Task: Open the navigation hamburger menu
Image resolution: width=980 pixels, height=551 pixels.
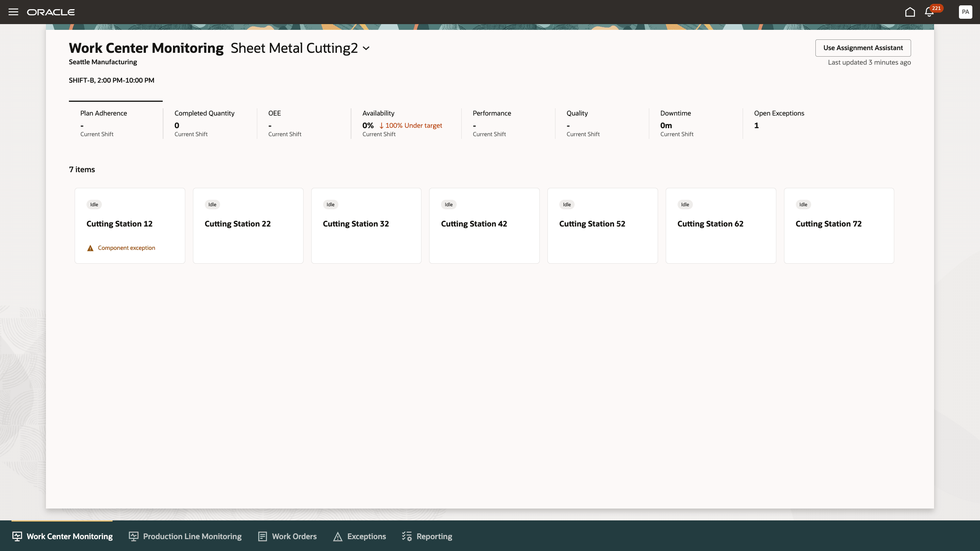Action: (x=14, y=12)
